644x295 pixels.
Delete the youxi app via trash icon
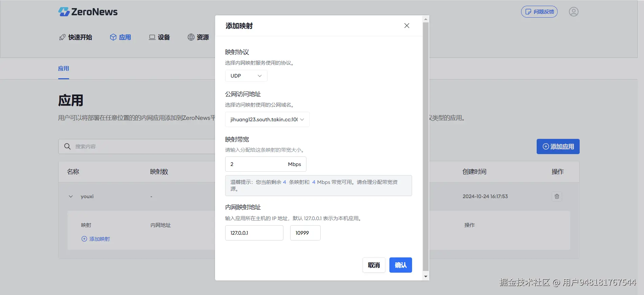[x=557, y=196]
